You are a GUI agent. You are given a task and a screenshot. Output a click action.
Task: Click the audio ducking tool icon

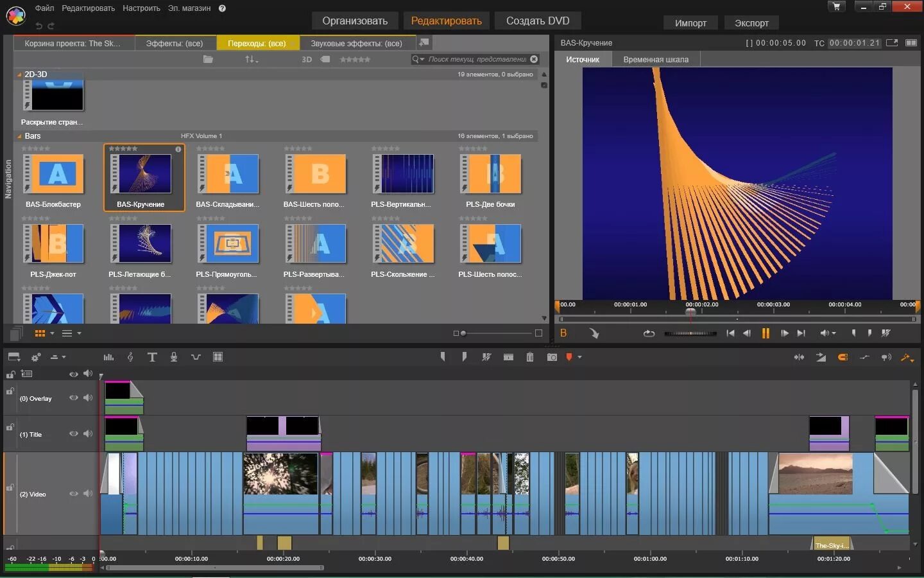(196, 357)
